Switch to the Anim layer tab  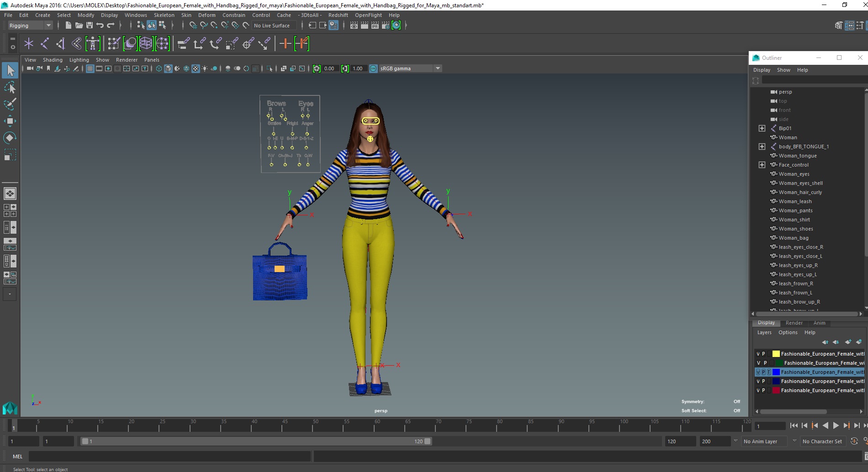coord(819,323)
